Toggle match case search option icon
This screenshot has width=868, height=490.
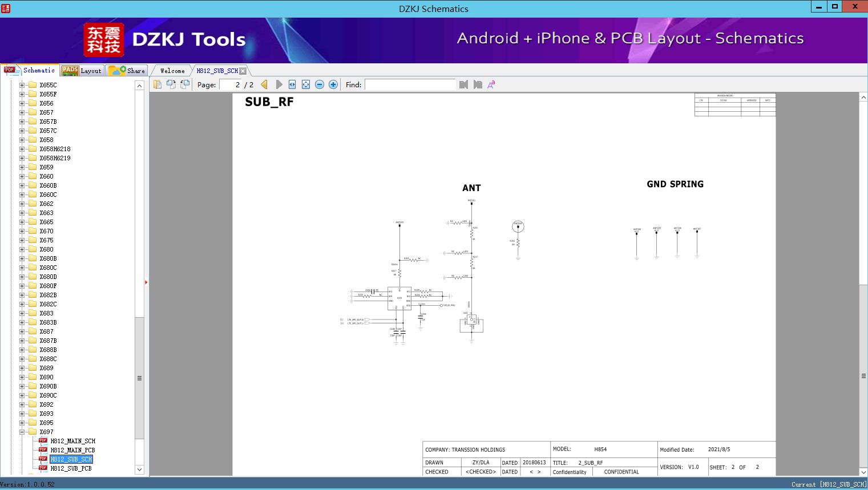(491, 84)
